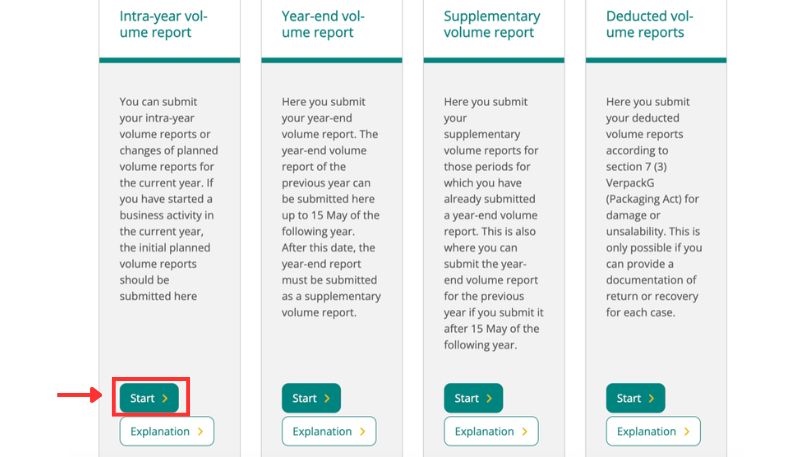The height and width of the screenshot is (457, 812).
Task: Open Explanation for Year-end volume report
Action: (x=328, y=431)
